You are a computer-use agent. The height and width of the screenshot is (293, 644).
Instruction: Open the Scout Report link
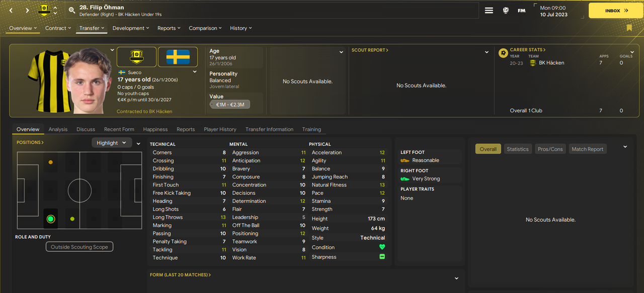(370, 50)
